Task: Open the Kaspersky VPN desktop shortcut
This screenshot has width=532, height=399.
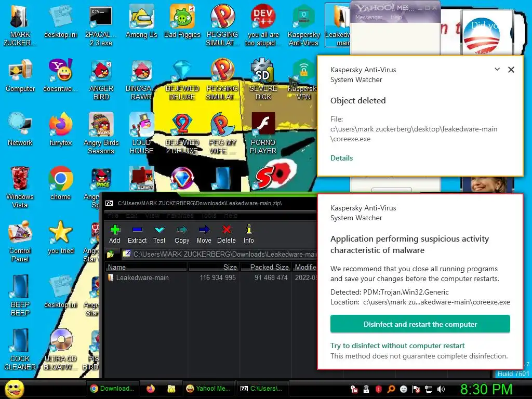Action: 303,79
